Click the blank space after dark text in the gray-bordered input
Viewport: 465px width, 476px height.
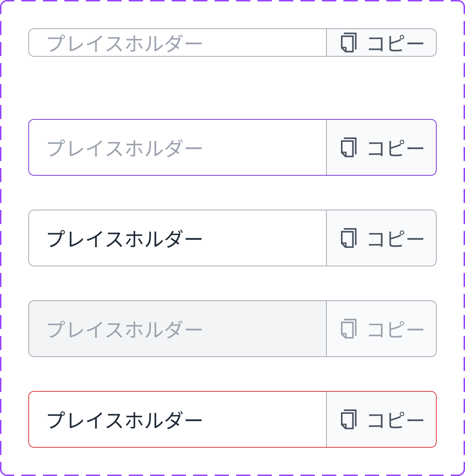264,238
